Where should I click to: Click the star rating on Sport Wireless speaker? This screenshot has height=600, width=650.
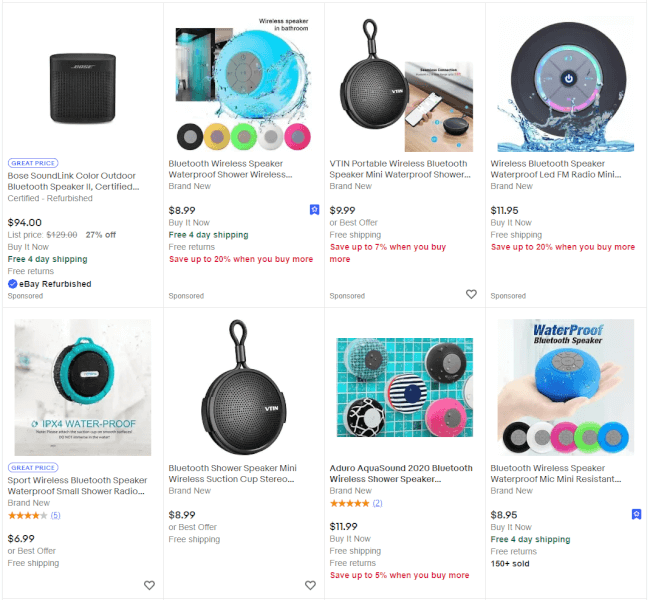(x=27, y=515)
